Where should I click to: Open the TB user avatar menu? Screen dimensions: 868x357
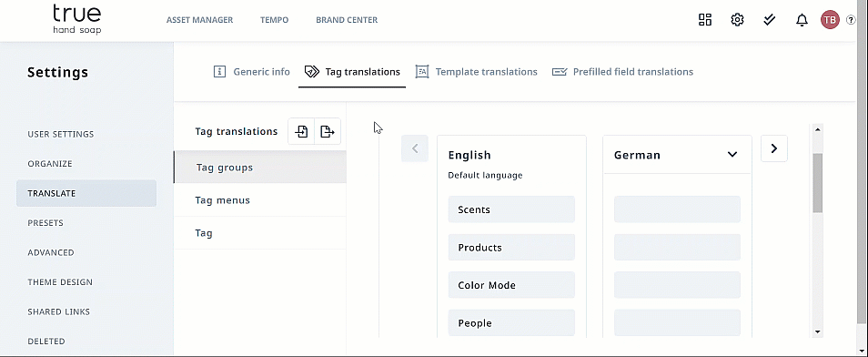830,20
